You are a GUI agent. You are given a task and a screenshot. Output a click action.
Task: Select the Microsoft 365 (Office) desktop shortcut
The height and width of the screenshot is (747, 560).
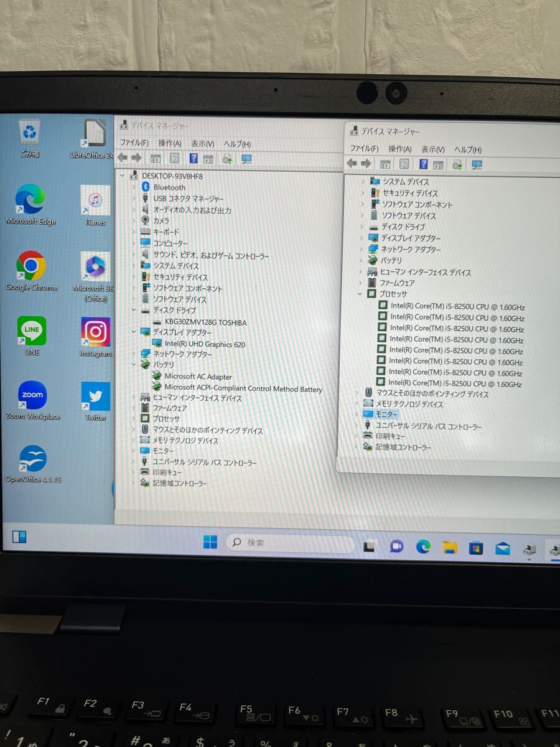95,276
